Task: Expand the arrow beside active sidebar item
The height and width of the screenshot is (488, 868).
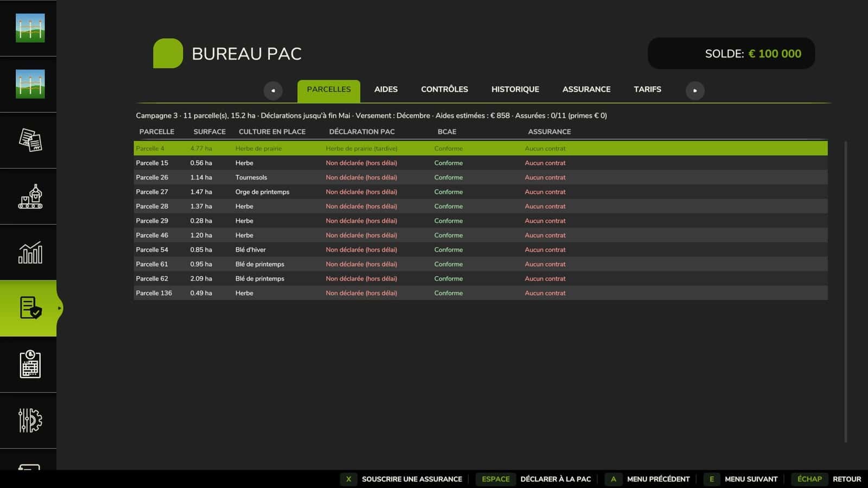Action: 59,308
